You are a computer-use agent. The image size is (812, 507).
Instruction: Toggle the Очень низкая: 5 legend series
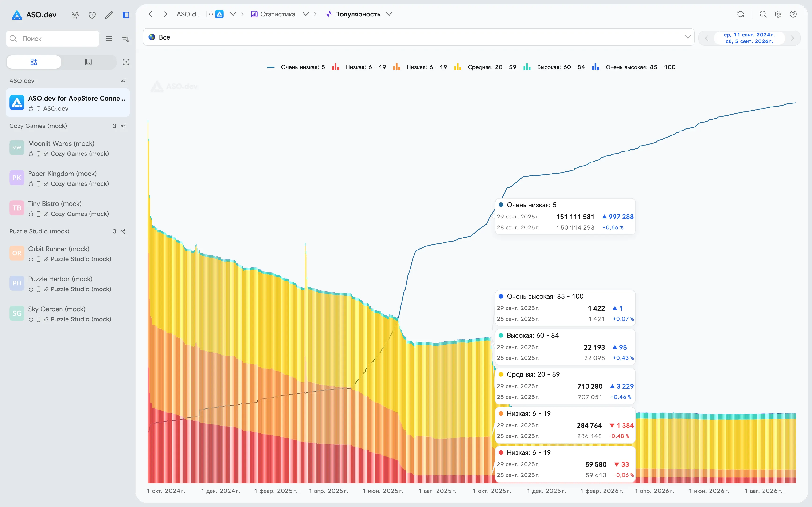click(296, 67)
